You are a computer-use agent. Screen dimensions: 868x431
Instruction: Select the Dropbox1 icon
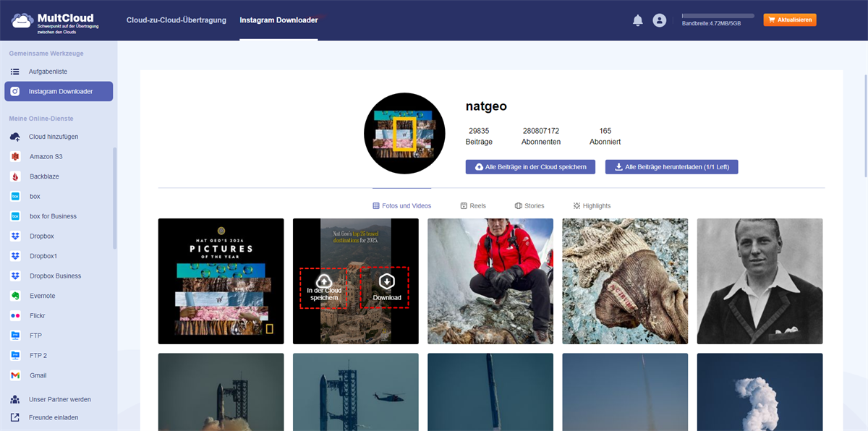[14, 256]
